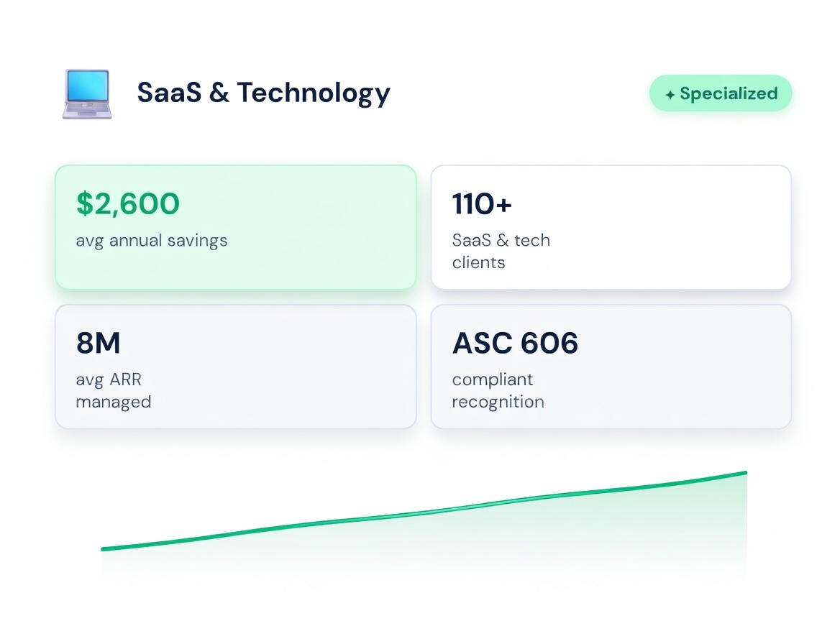Viewport: 840px width, 644px height.
Task: Click the 8M value text
Action: click(98, 344)
